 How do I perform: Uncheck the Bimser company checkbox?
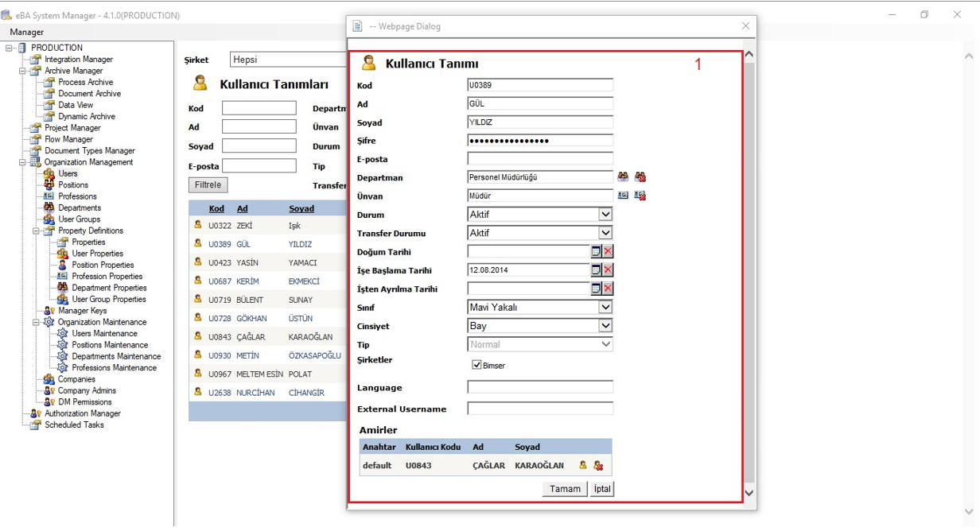476,365
